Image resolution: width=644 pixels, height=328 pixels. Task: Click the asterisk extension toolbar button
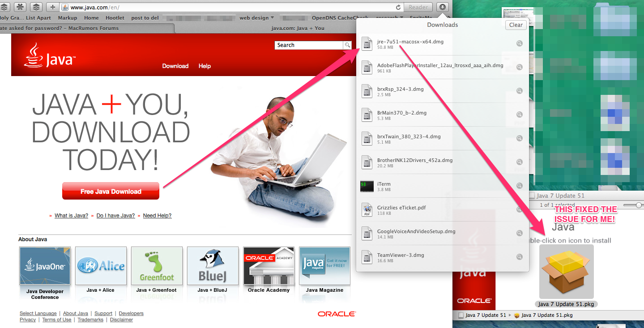tap(20, 7)
